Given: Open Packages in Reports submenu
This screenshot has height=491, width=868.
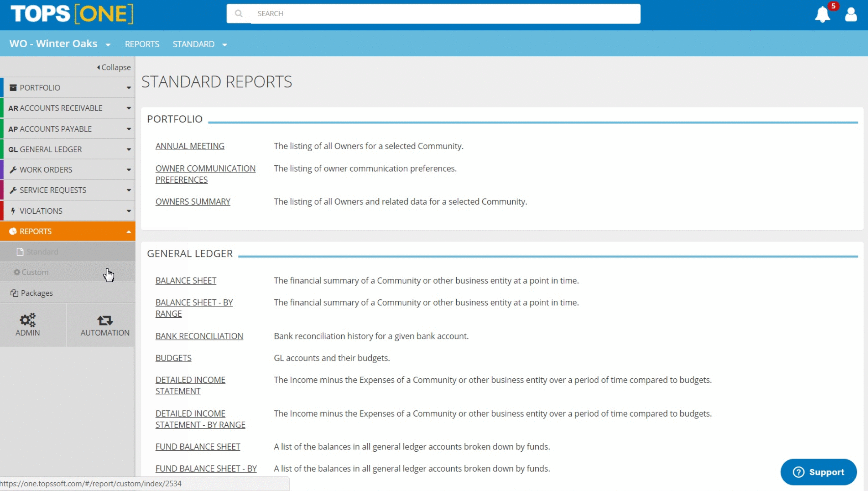Looking at the screenshot, I should [36, 293].
